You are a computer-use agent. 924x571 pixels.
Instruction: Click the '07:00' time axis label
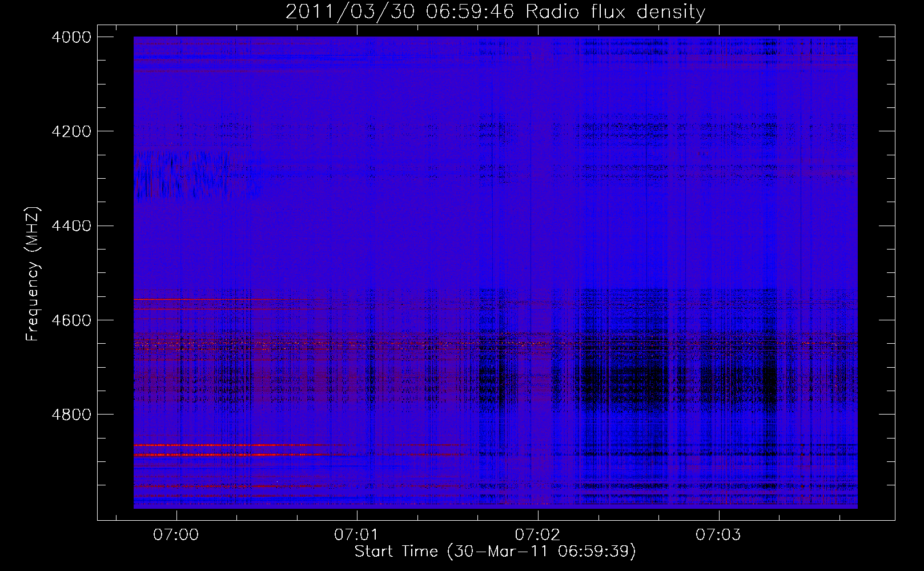click(x=176, y=535)
